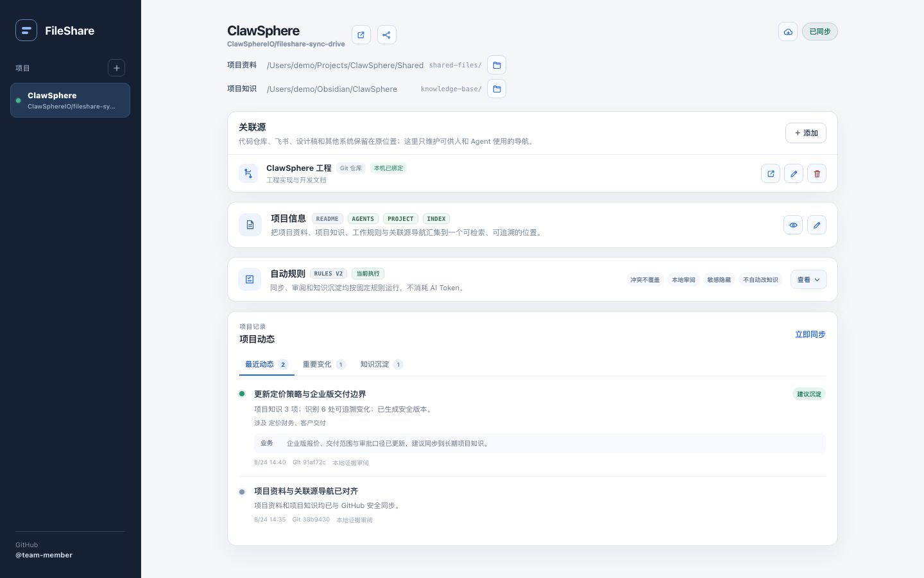Image resolution: width=924 pixels, height=578 pixels.
Task: Click the 本地审阅 rule chip
Action: click(x=683, y=280)
